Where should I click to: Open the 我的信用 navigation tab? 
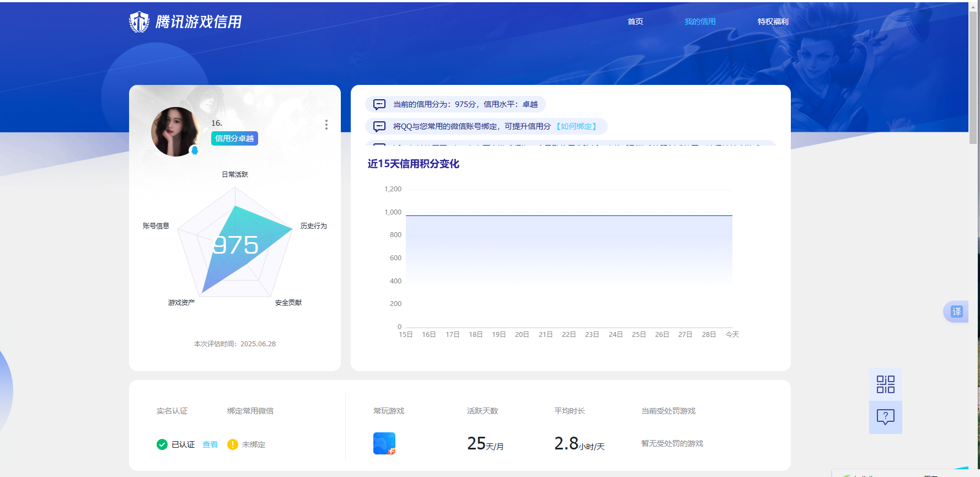pos(700,22)
